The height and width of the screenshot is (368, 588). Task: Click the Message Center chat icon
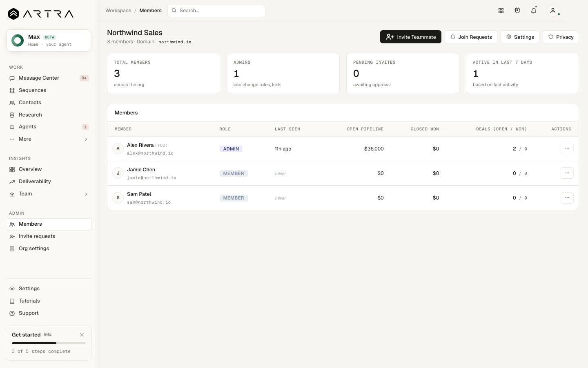click(x=12, y=78)
